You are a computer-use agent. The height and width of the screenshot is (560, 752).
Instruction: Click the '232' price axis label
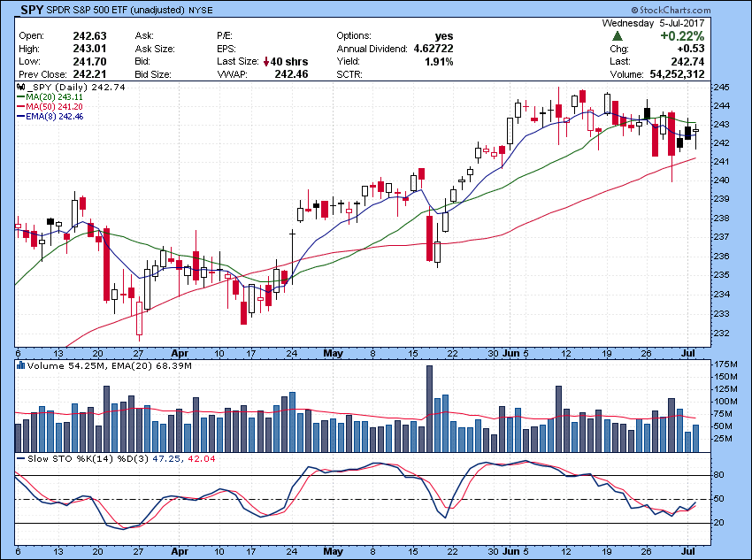pos(722,333)
